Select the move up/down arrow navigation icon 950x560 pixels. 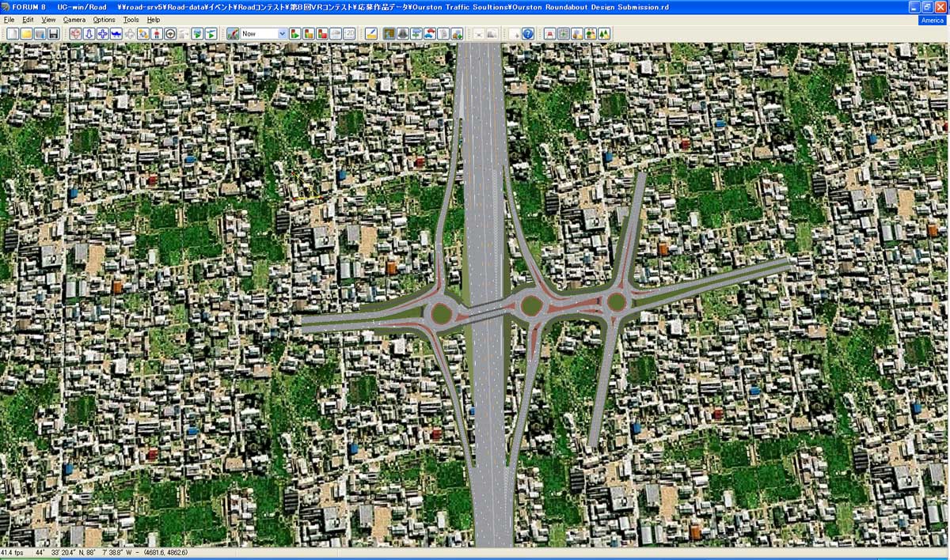[x=89, y=34]
